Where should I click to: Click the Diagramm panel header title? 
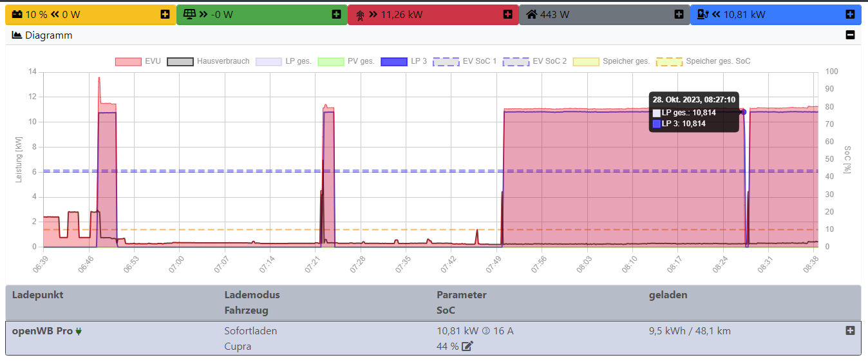48,35
